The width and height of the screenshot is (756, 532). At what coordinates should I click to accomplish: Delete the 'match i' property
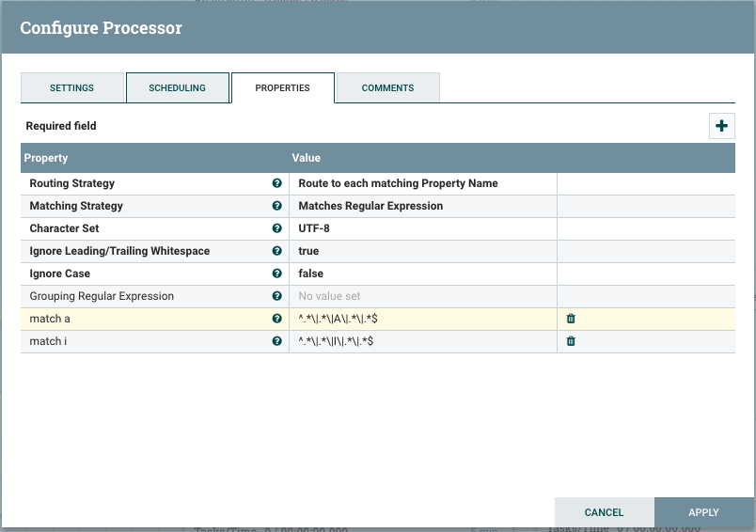(x=571, y=341)
